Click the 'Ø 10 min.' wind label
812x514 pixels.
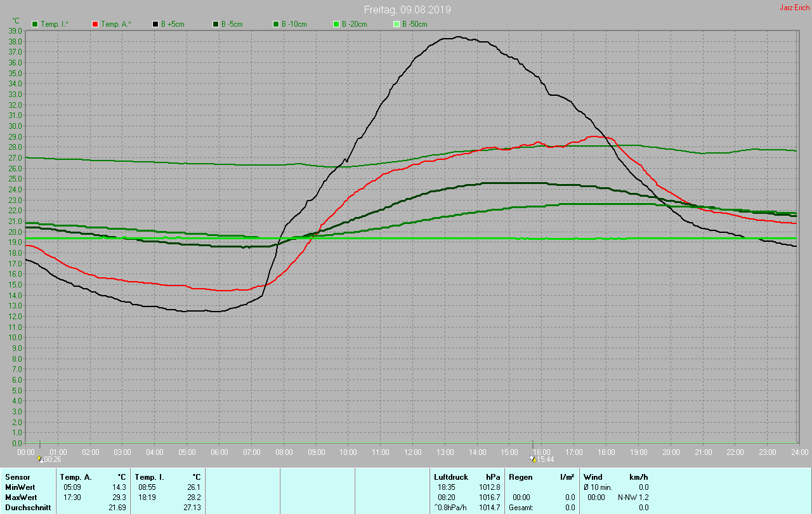[598, 487]
